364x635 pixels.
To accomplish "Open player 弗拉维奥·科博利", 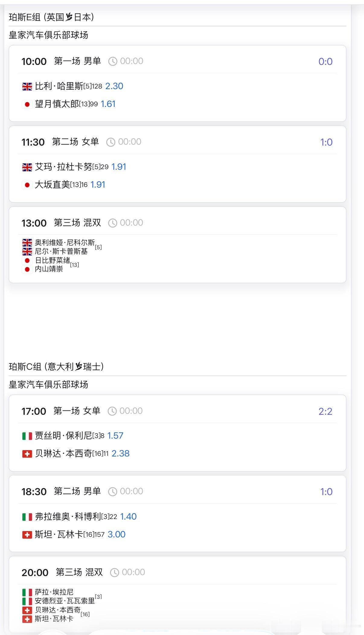I will pos(68,517).
